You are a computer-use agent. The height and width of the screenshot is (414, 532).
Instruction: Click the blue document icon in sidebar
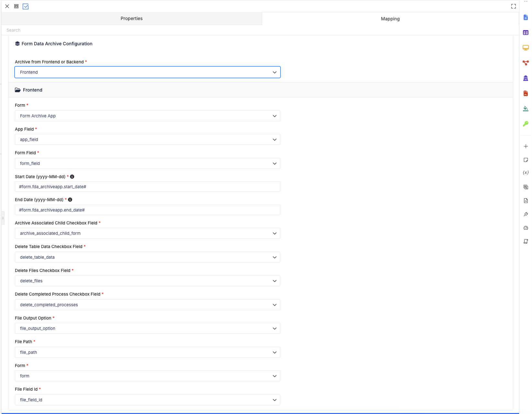click(x=526, y=17)
